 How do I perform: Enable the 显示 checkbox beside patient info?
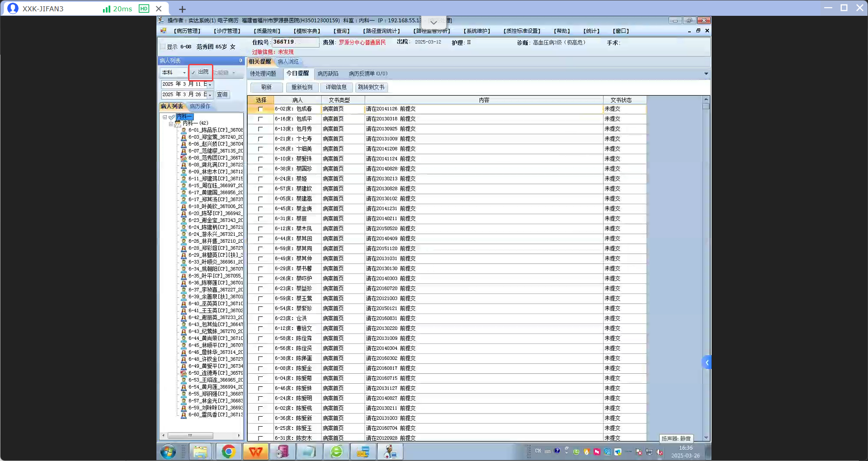(163, 47)
